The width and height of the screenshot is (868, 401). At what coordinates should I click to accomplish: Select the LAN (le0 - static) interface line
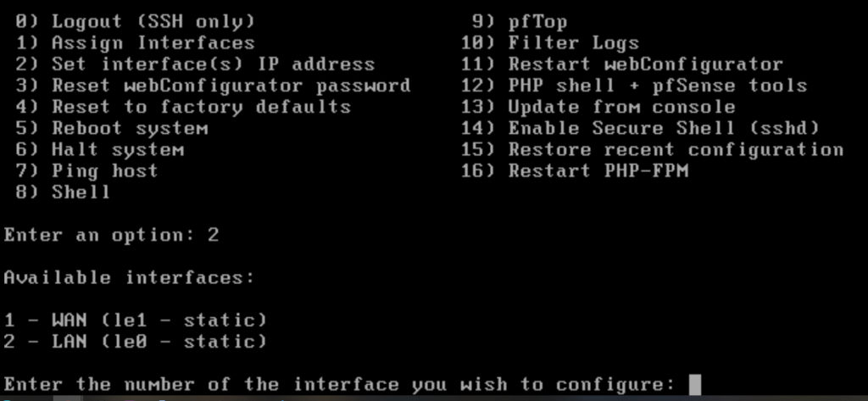pos(136,341)
